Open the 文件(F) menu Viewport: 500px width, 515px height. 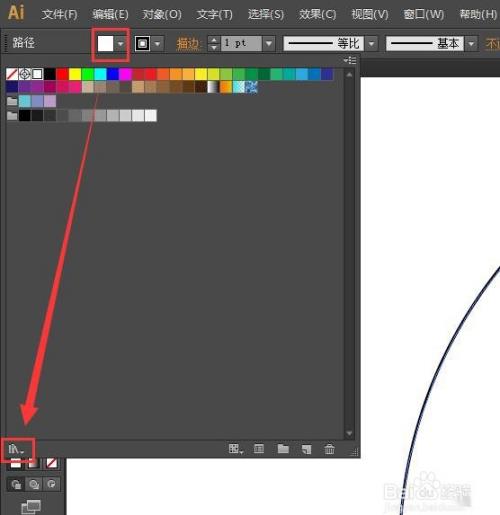tap(59, 14)
